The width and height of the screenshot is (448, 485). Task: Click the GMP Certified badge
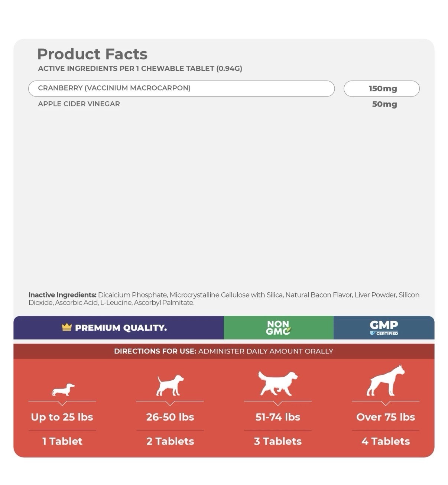(x=384, y=328)
